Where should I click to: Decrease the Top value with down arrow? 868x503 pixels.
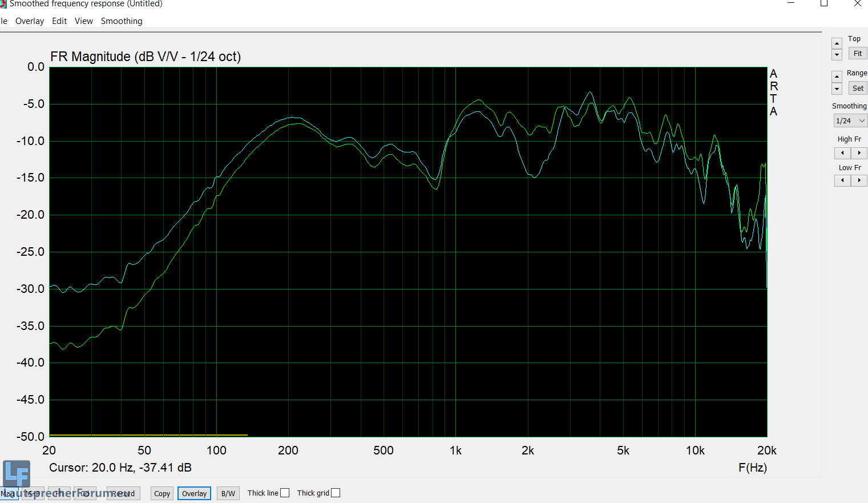pos(837,55)
